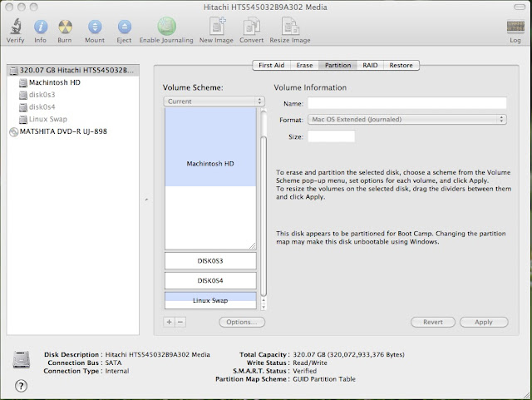Select disk0s4 in the sidebar
This screenshot has width=532, height=400.
coord(73,107)
